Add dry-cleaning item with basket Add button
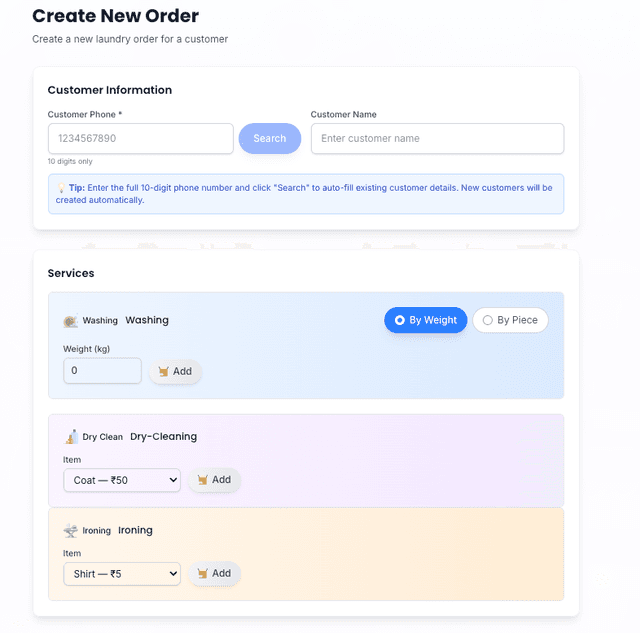This screenshot has width=640, height=633. tap(214, 480)
